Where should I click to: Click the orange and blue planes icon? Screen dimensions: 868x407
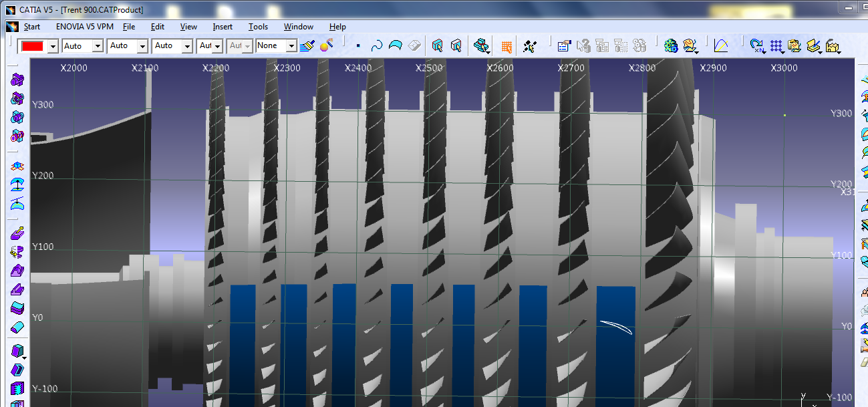tap(17, 165)
